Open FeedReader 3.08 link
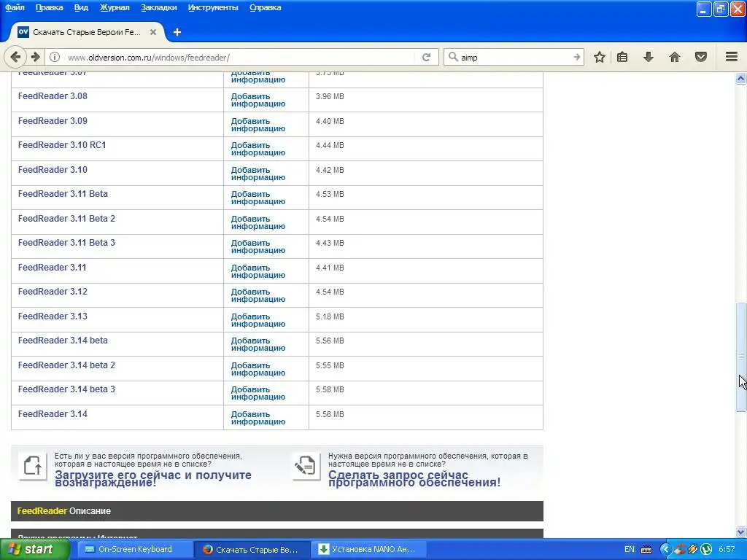 [x=53, y=96]
